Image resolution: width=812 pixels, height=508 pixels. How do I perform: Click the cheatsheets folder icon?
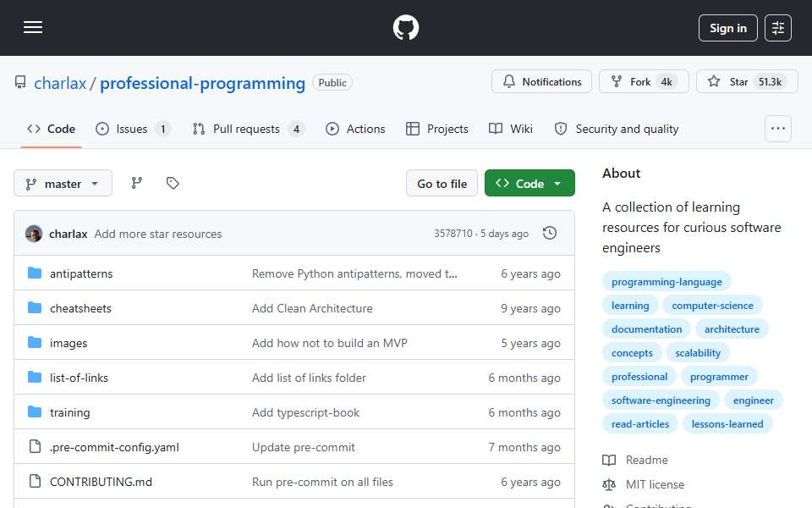(x=35, y=308)
